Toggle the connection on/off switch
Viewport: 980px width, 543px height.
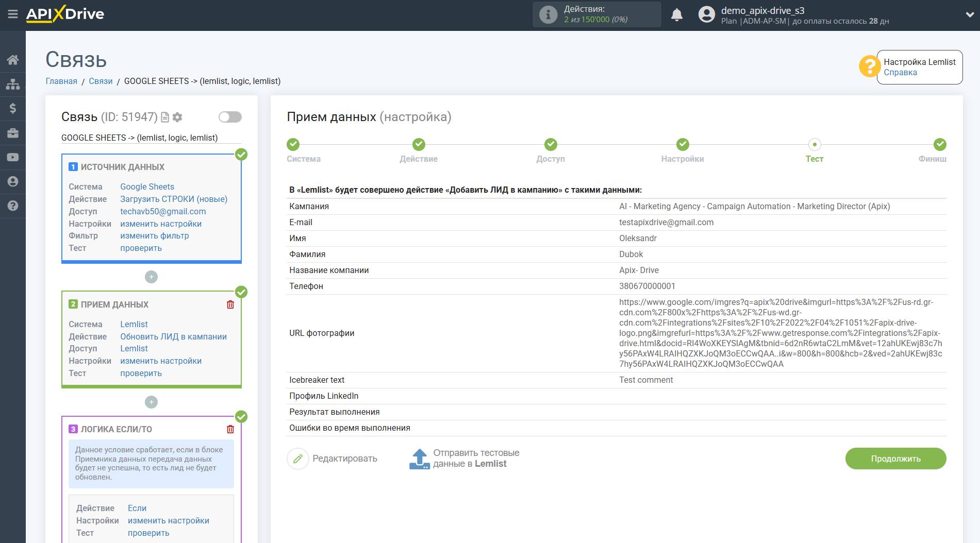[x=230, y=117]
